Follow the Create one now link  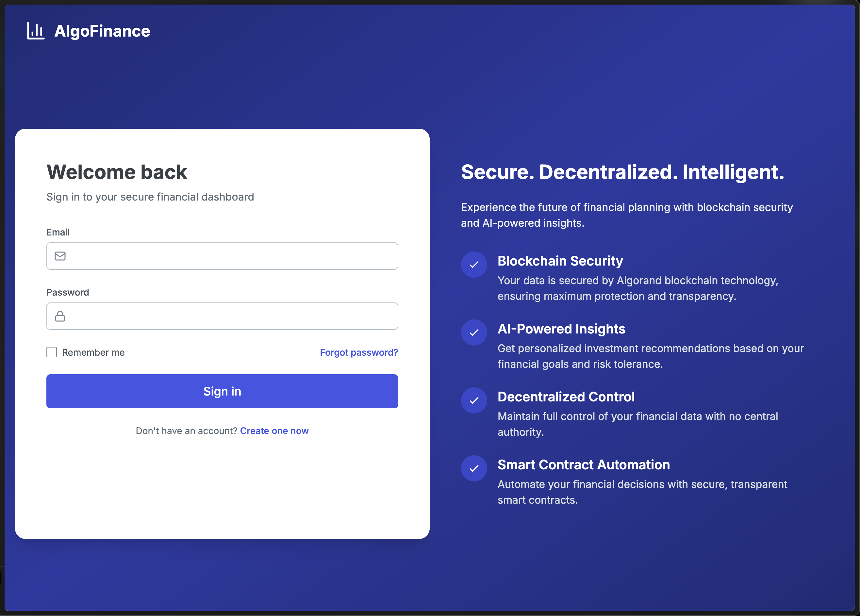[274, 431]
